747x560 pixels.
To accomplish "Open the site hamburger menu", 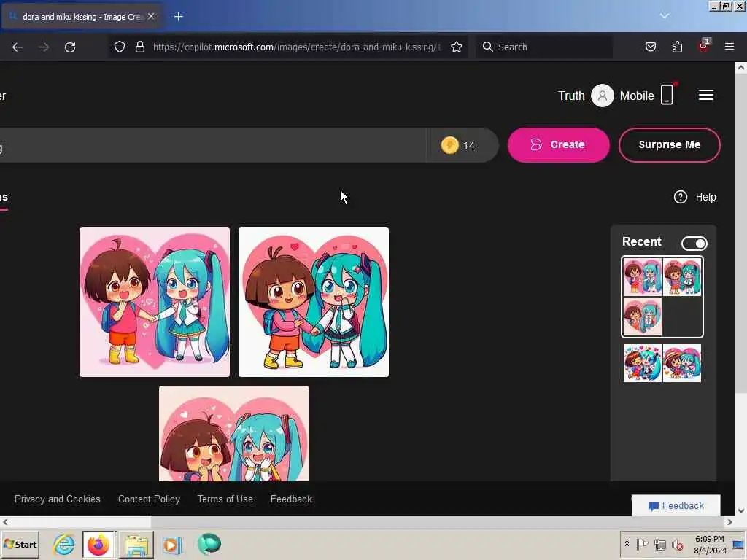I will [705, 96].
